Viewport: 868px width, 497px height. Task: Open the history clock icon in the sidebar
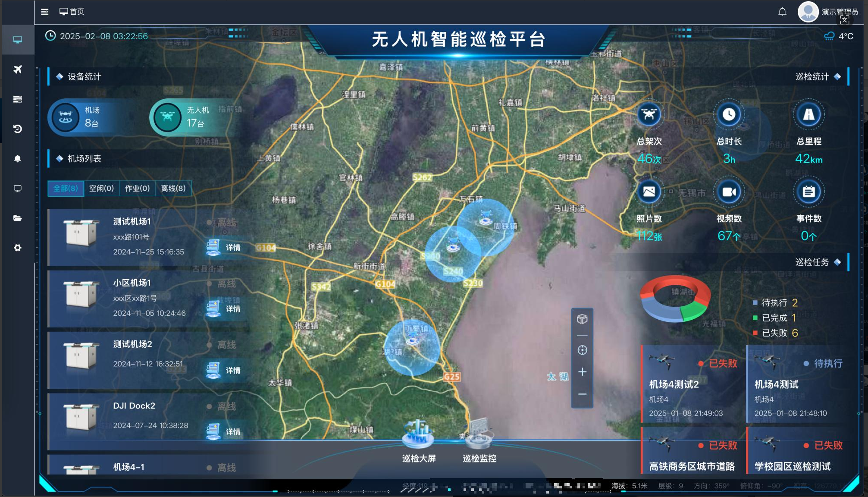18,129
